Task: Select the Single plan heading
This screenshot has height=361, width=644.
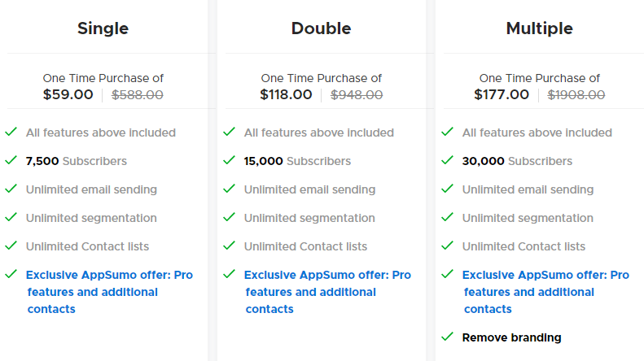Action: 103,28
